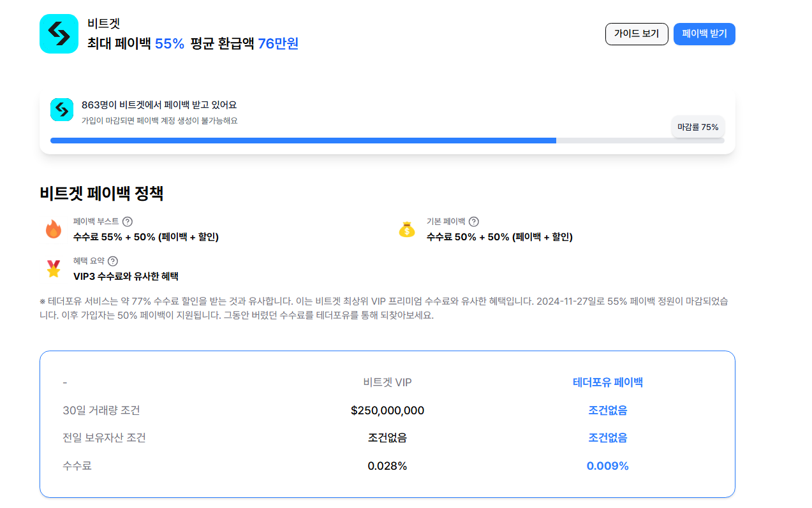
Task: Click 수수료 50% + 50% (페이백 + 할인) text
Action: pos(499,236)
